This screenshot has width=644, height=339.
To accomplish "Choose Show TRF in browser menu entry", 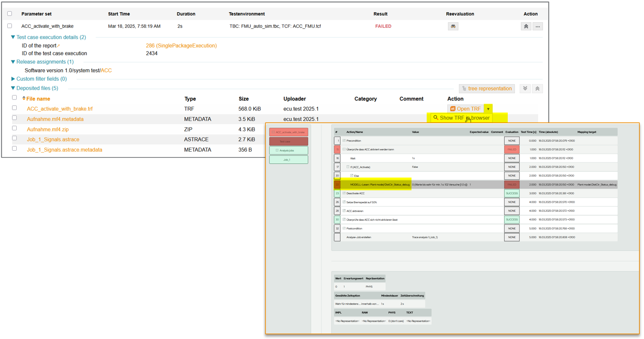I will point(461,118).
